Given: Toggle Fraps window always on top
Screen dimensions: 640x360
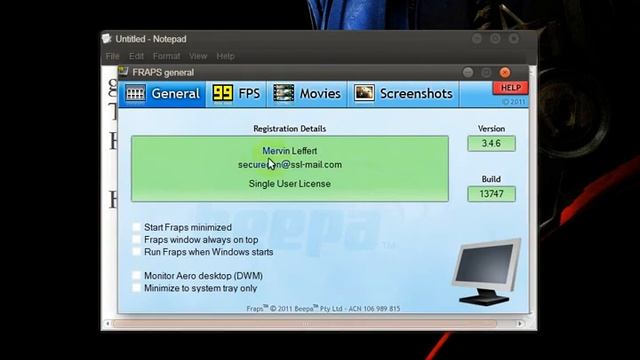Looking at the screenshot, I should [x=136, y=240].
